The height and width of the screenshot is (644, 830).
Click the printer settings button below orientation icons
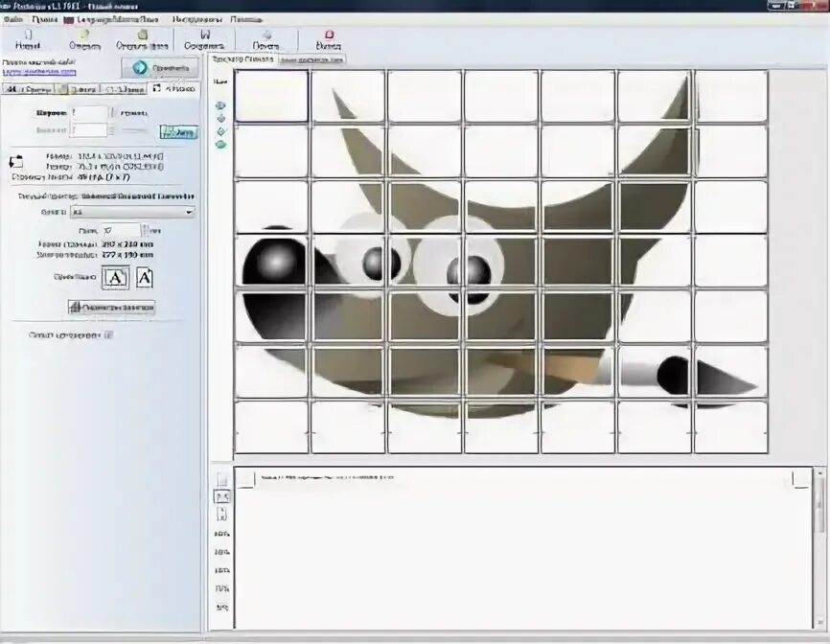111,307
